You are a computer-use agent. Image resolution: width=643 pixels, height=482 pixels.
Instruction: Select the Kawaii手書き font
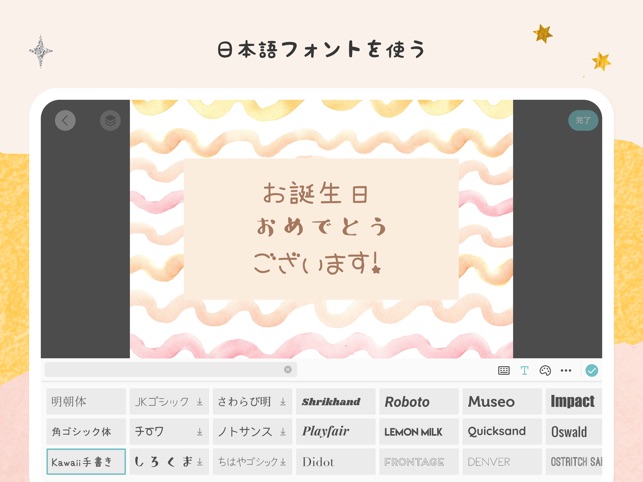[86, 461]
